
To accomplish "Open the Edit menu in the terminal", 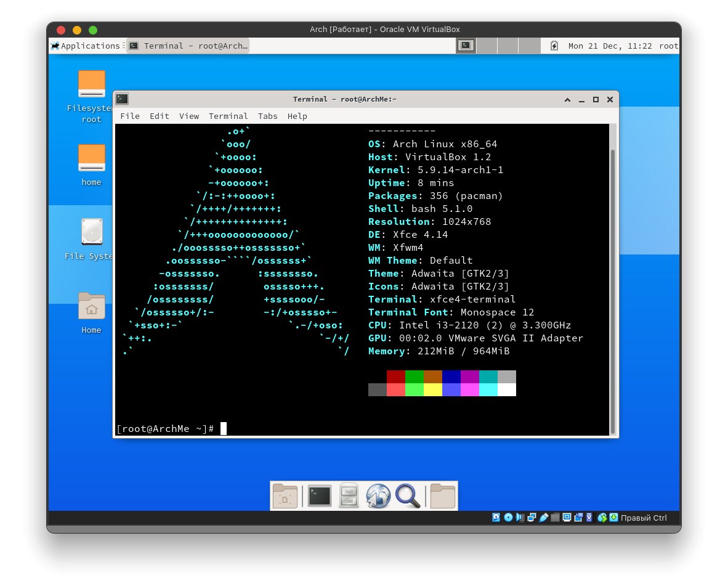I will coord(160,116).
